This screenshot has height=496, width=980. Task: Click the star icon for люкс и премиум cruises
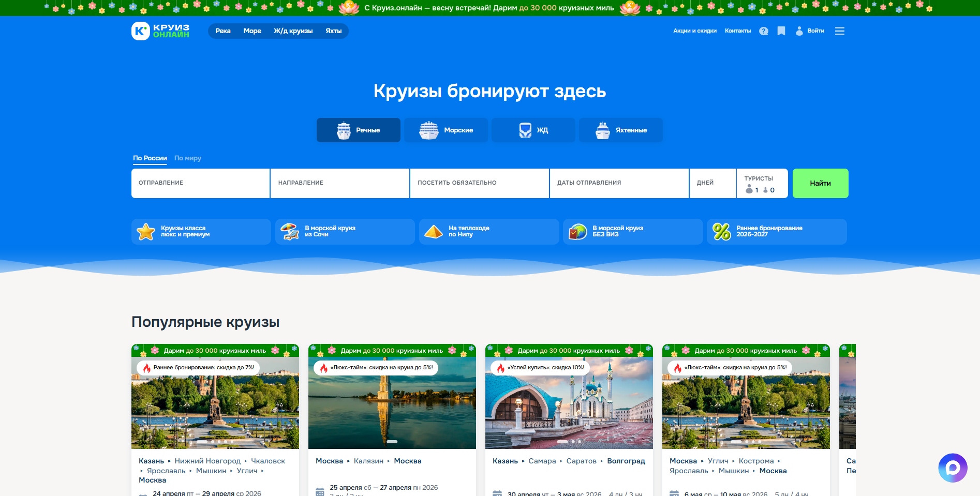click(146, 232)
